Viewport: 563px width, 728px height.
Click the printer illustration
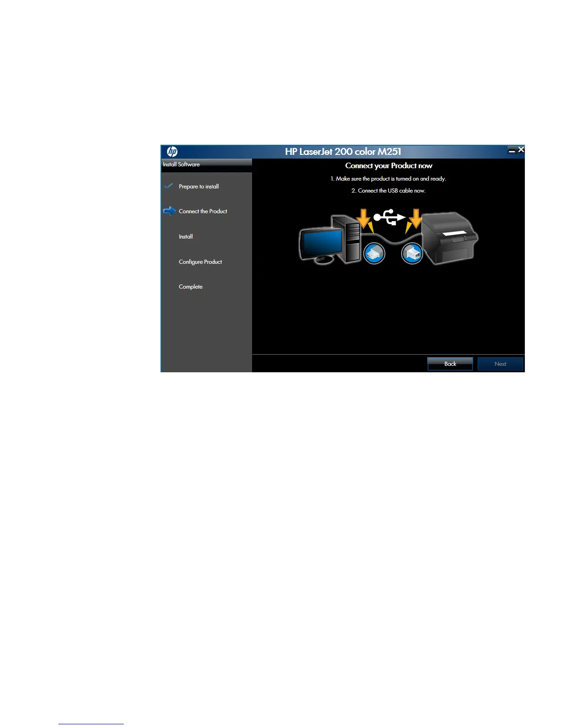click(x=450, y=238)
